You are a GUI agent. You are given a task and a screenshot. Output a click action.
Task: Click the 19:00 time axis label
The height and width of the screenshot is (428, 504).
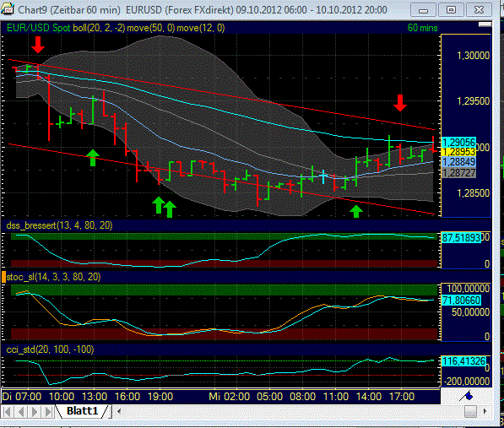[160, 396]
